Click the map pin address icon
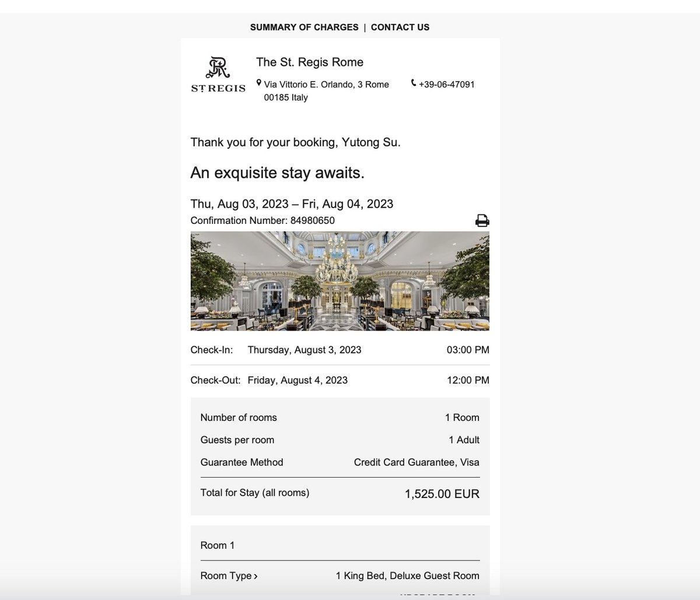 click(259, 83)
